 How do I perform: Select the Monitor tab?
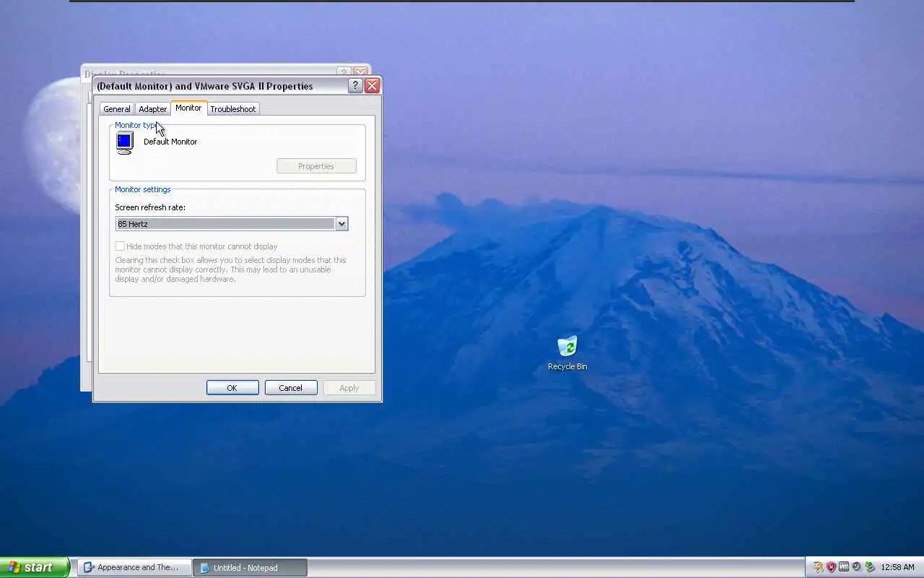pyautogui.click(x=188, y=108)
